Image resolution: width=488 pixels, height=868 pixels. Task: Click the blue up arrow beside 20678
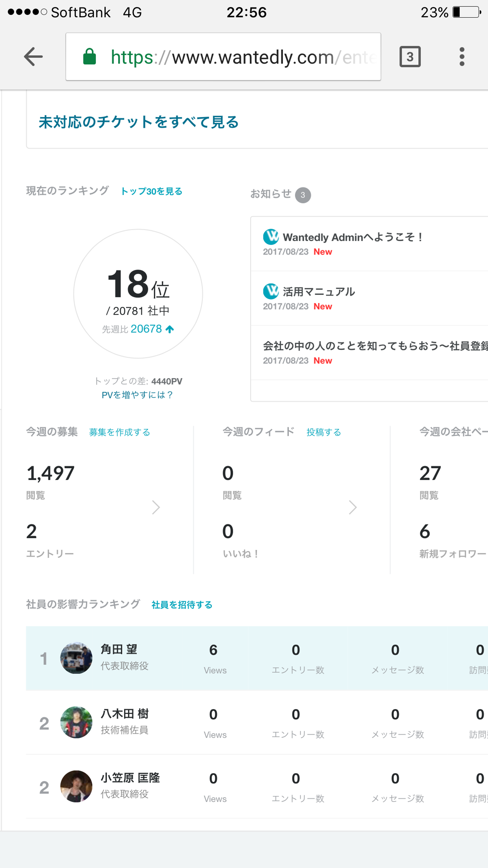(170, 329)
